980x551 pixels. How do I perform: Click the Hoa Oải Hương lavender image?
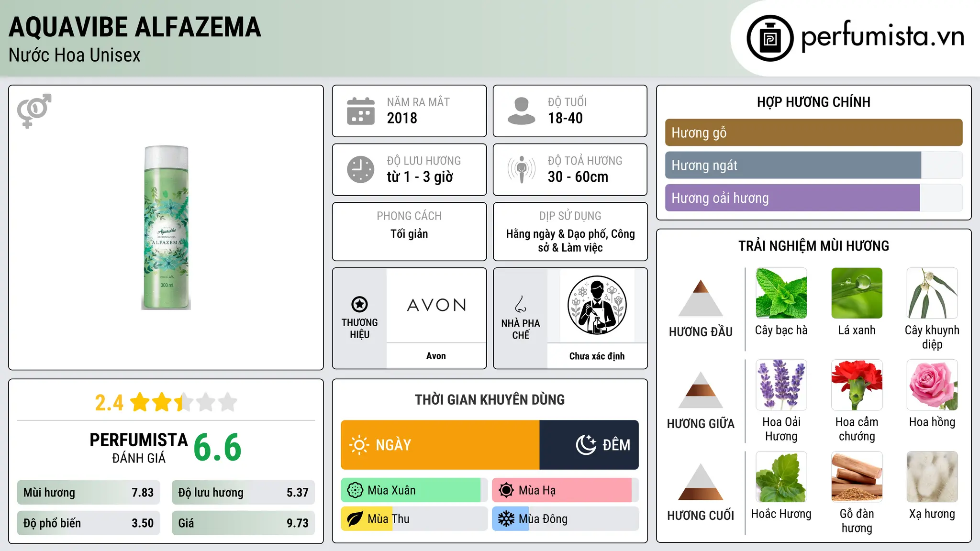pos(781,385)
